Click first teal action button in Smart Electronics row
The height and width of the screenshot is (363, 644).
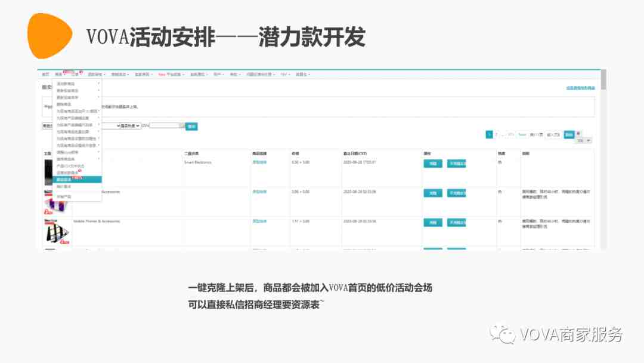click(433, 164)
